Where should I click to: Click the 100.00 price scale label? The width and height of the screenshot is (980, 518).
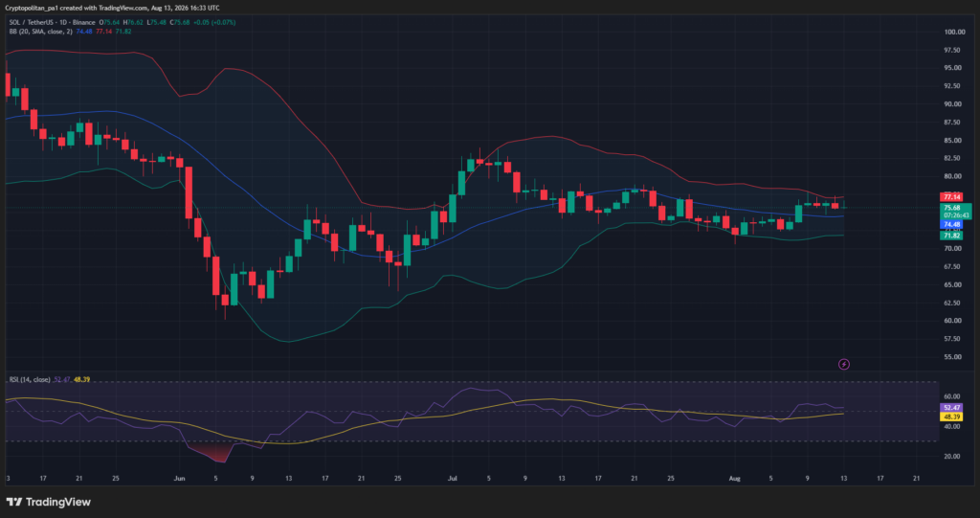tap(954, 32)
